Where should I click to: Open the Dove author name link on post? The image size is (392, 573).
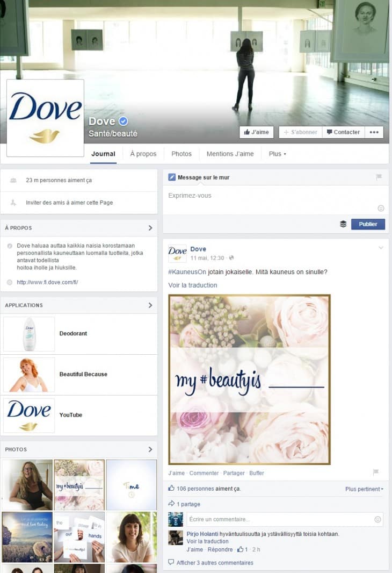(x=198, y=249)
